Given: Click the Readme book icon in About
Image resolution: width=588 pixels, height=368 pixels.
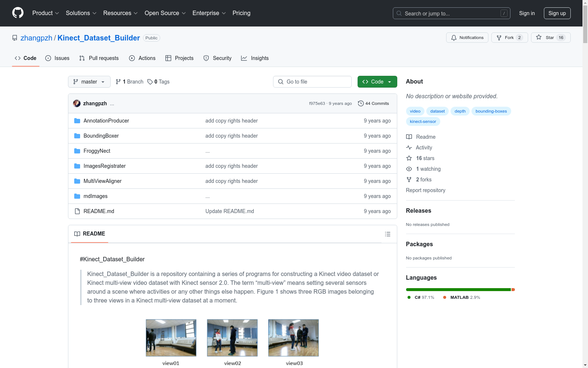Looking at the screenshot, I should 409,137.
